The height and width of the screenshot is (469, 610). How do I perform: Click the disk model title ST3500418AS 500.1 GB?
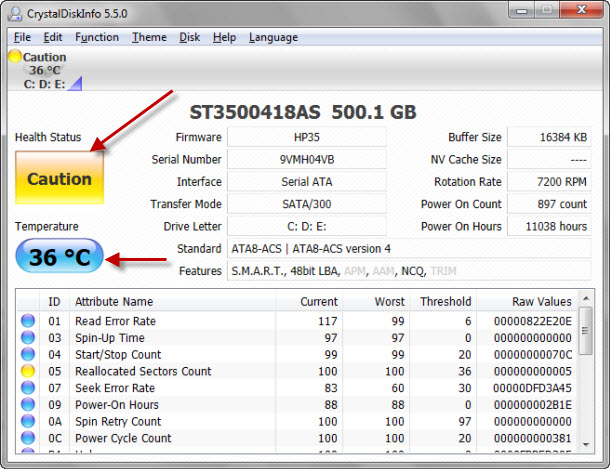303,112
